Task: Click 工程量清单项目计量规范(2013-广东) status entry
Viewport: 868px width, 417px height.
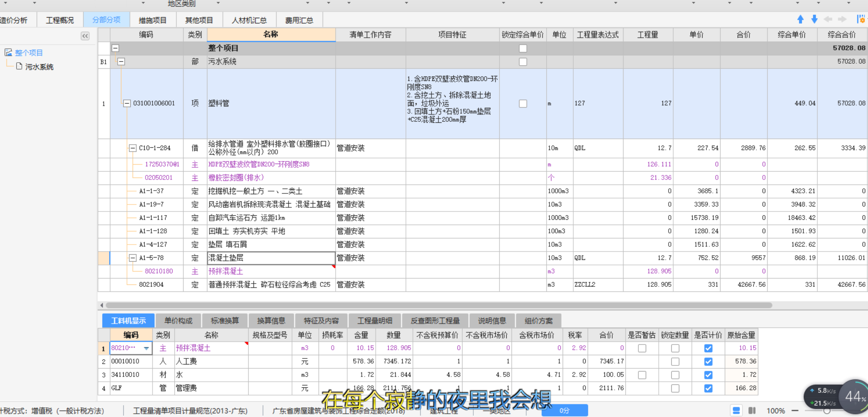Action: [x=190, y=411]
